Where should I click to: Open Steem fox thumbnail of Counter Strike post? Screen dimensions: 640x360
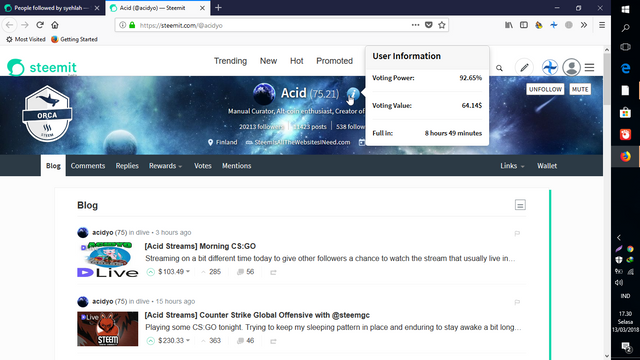108,329
